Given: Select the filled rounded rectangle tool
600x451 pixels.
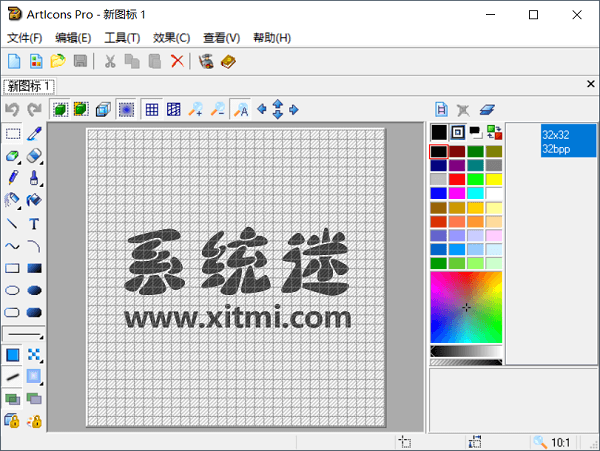Looking at the screenshot, I should pyautogui.click(x=34, y=313).
